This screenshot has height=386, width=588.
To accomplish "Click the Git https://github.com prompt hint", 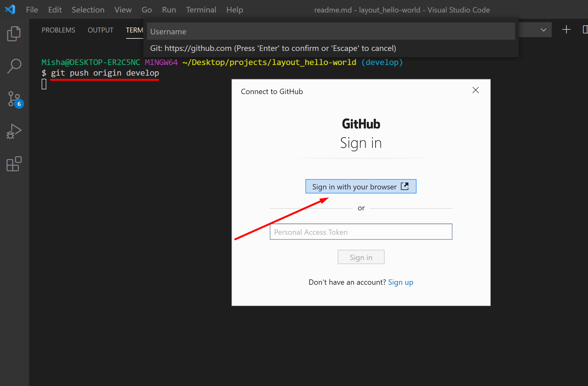I will point(273,48).
